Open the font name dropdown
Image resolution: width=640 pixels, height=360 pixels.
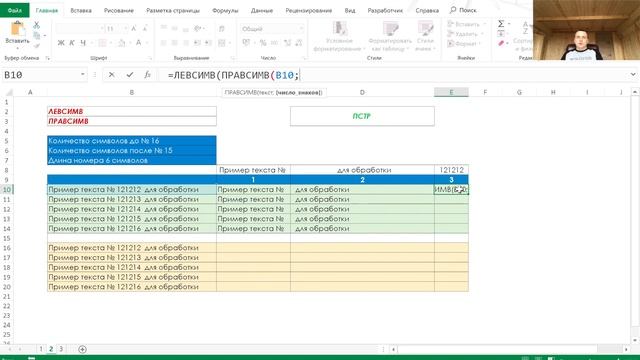[x=102, y=29]
